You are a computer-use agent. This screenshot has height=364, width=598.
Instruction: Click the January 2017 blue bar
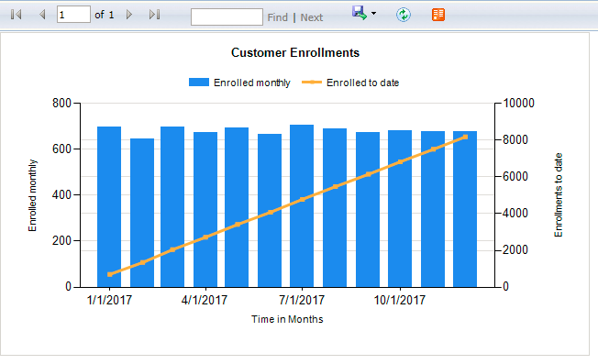(x=109, y=206)
